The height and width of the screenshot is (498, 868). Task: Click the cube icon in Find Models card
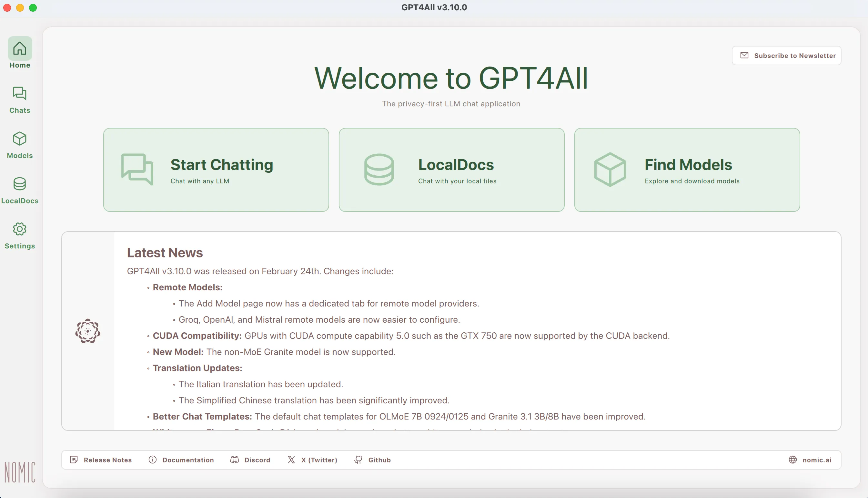(x=610, y=169)
